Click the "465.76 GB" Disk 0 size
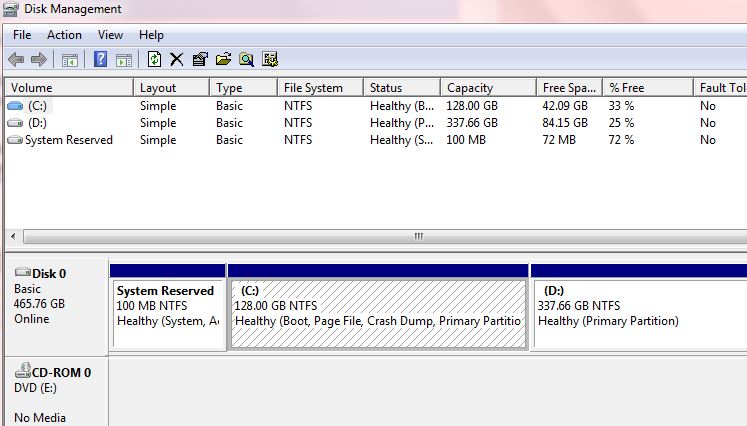The image size is (747, 426). (x=39, y=304)
